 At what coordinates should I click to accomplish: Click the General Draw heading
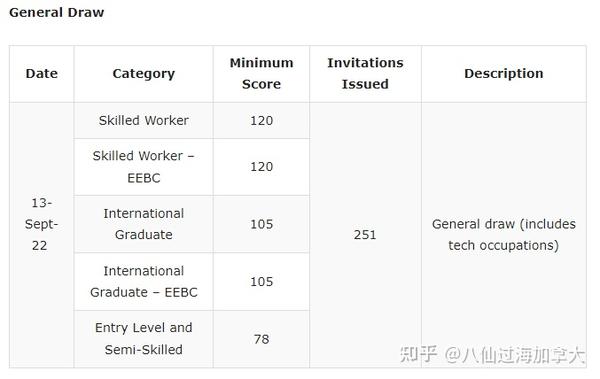coord(57,12)
